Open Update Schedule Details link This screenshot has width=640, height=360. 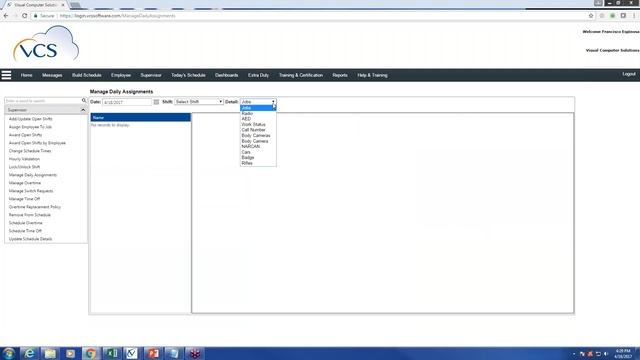pos(30,239)
